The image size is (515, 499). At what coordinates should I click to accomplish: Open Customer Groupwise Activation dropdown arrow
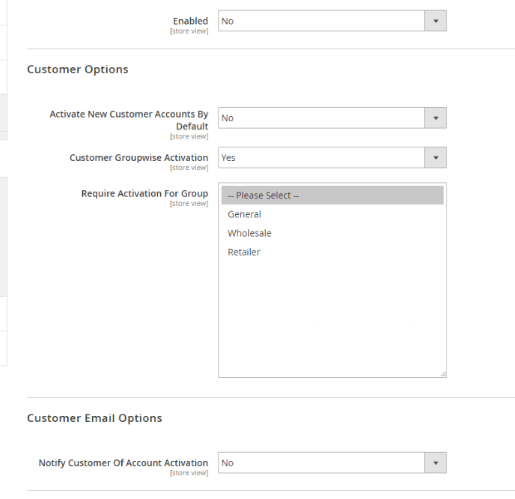click(x=435, y=158)
